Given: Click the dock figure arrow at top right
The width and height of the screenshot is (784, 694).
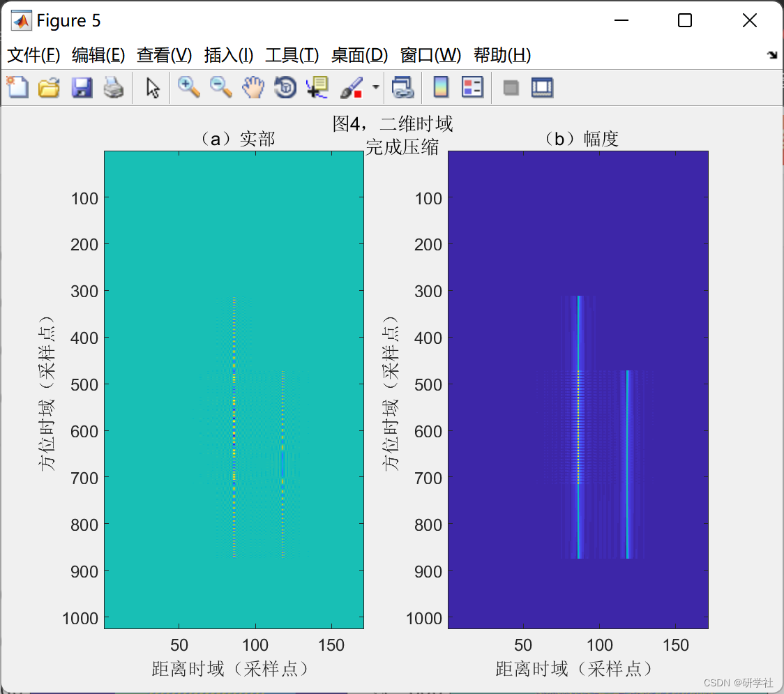Looking at the screenshot, I should pyautogui.click(x=772, y=54).
